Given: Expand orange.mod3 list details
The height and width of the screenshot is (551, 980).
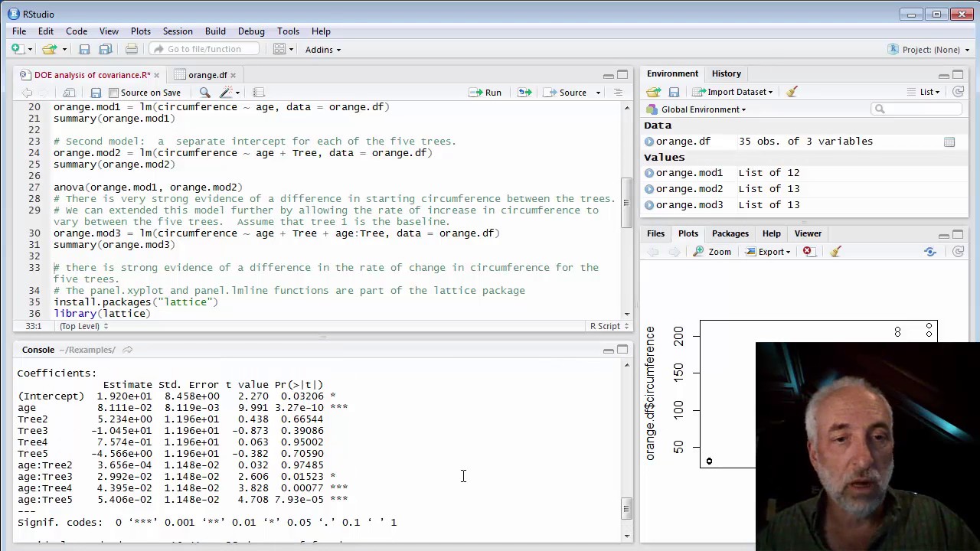Looking at the screenshot, I should pos(649,205).
